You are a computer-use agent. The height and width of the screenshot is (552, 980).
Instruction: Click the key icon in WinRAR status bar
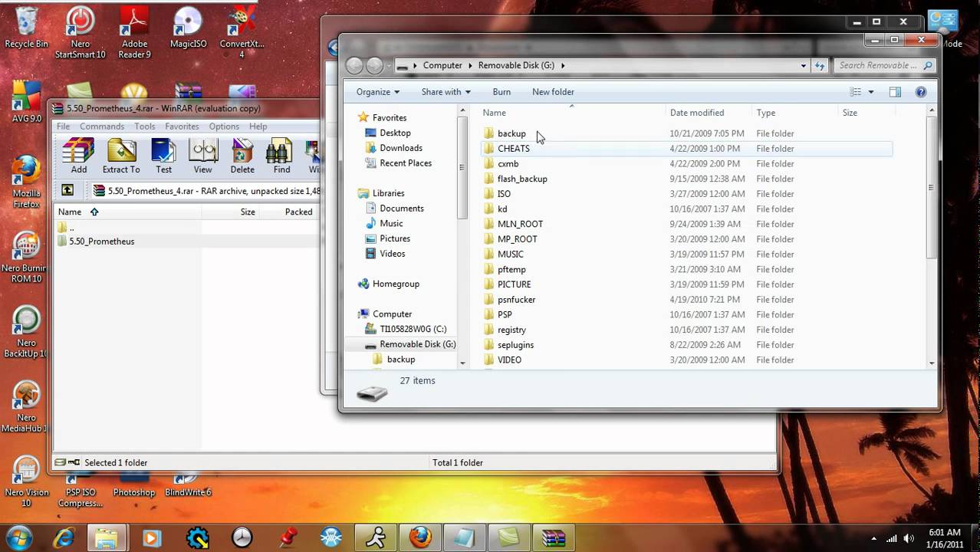pos(74,462)
